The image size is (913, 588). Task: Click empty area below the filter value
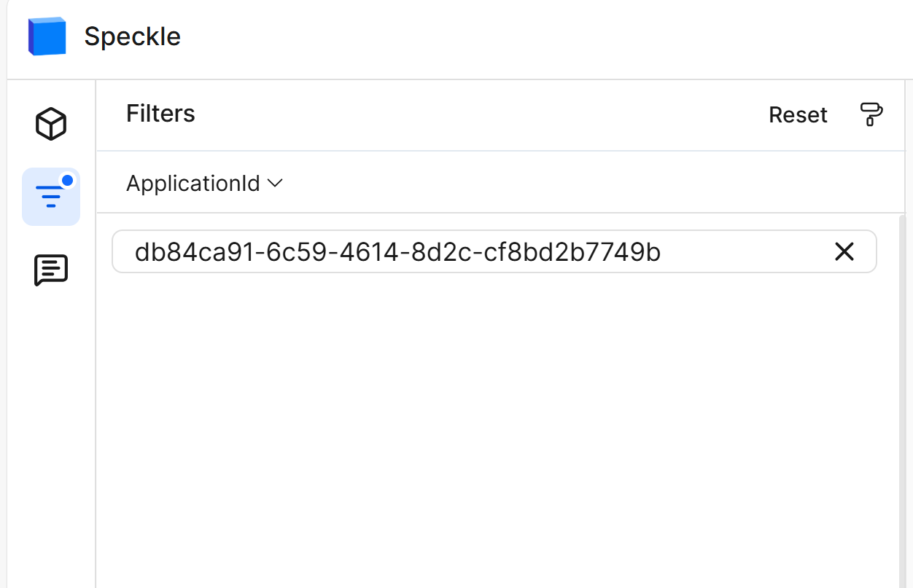(x=496, y=423)
